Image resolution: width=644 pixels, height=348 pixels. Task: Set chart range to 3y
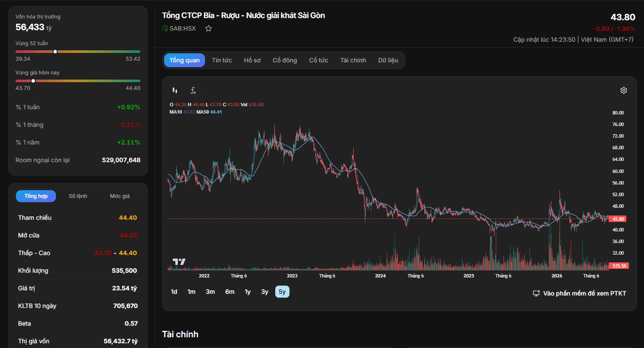click(x=264, y=292)
